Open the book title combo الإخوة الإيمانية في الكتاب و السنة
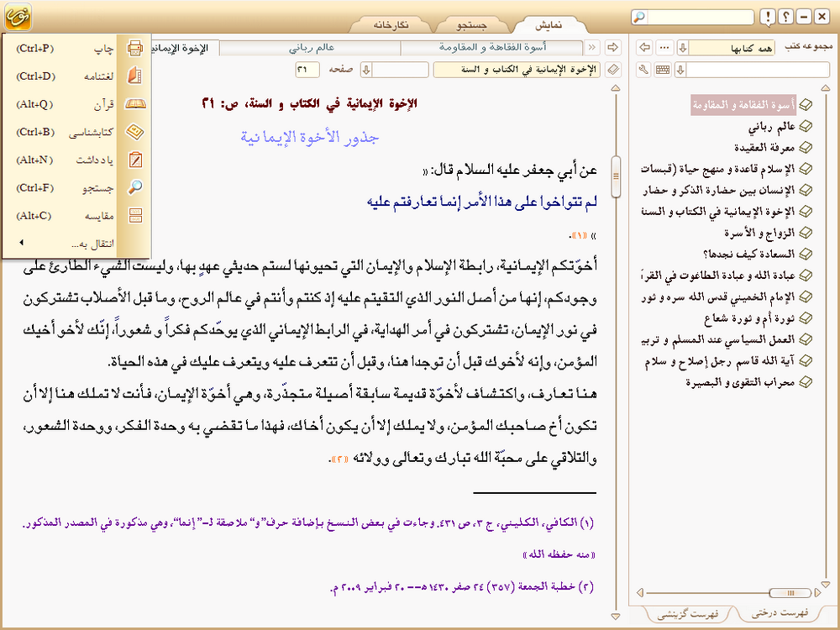The height and width of the screenshot is (630, 840). coord(517,70)
